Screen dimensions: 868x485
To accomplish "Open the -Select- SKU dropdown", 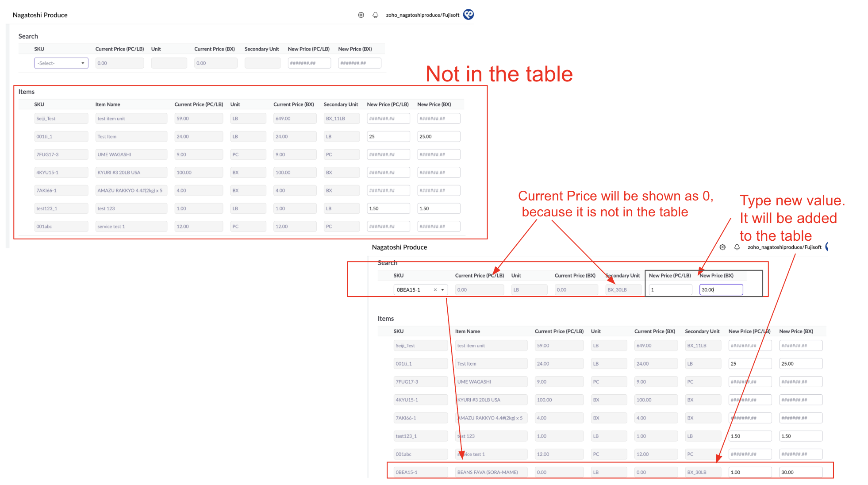I will click(x=61, y=63).
